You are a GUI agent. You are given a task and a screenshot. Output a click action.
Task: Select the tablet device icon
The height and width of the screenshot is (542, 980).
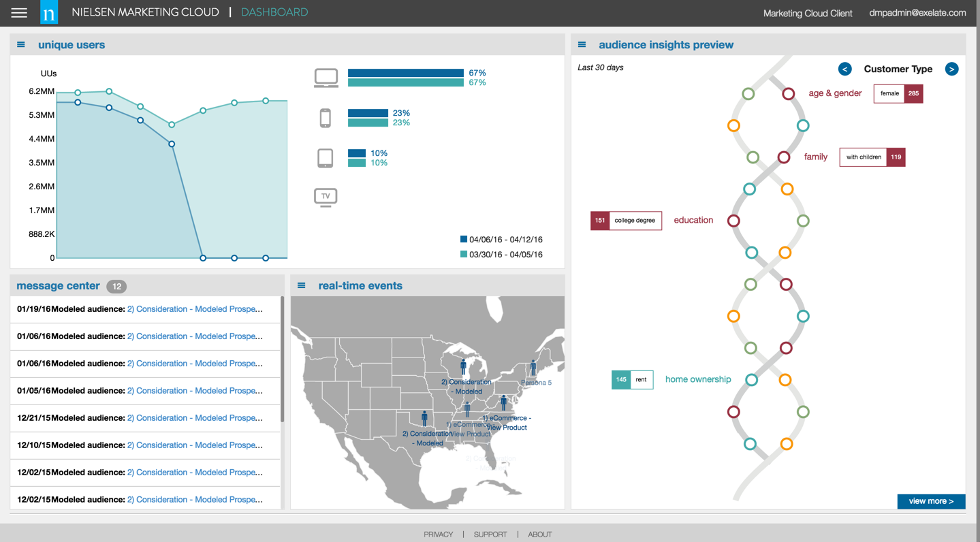[326, 158]
